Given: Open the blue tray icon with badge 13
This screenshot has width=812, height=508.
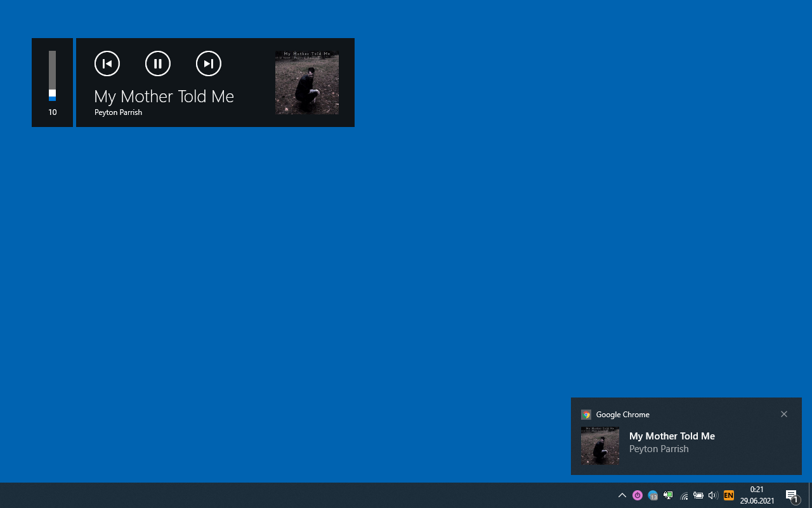Looking at the screenshot, I should pyautogui.click(x=653, y=495).
